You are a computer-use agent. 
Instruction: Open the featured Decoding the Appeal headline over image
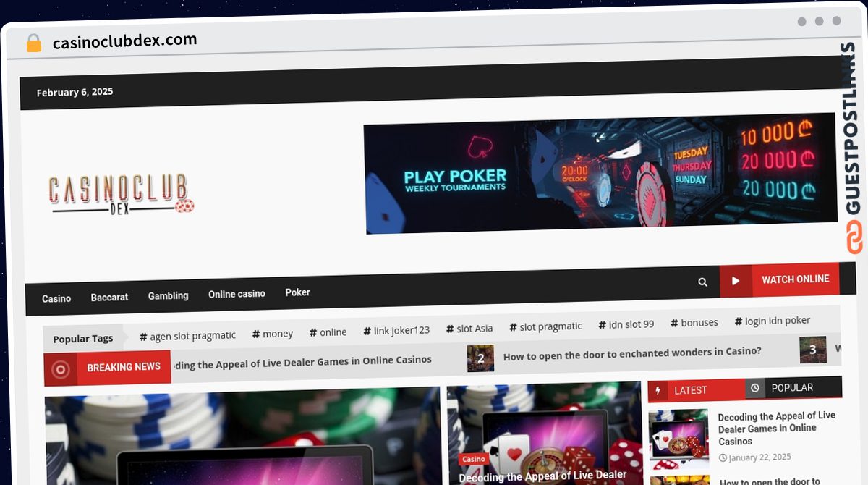[542, 477]
